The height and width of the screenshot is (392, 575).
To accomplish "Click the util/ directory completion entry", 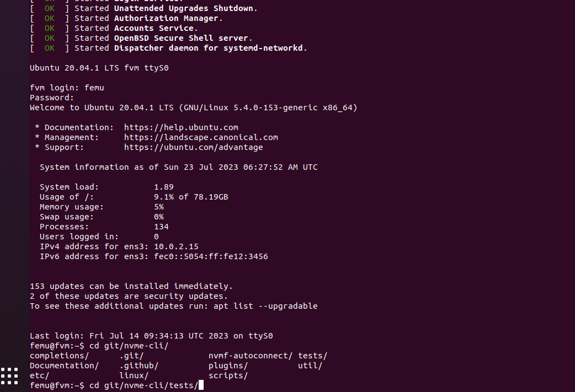I will tap(310, 366).
